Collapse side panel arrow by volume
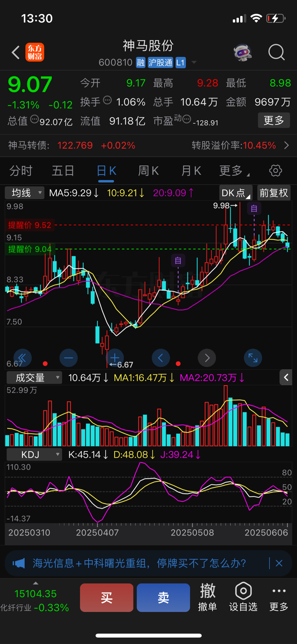 [x=286, y=377]
